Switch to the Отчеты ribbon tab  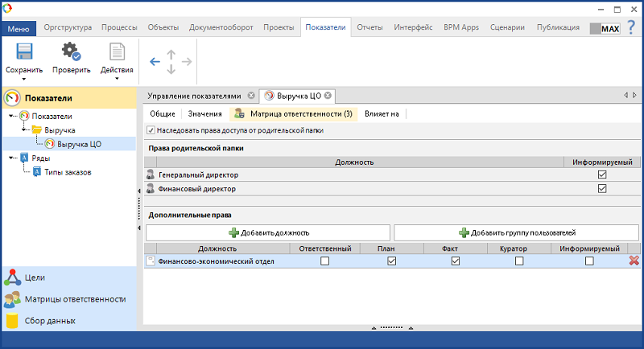coord(369,27)
